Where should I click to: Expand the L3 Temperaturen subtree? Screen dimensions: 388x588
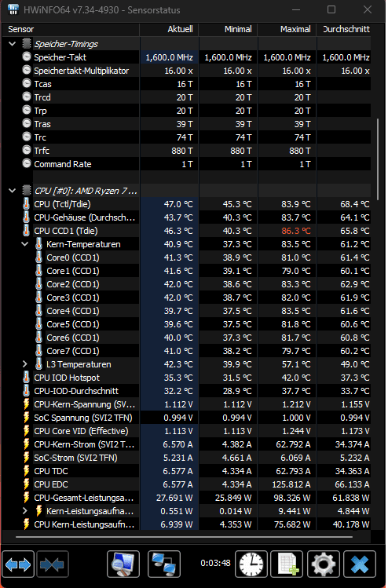coord(25,364)
